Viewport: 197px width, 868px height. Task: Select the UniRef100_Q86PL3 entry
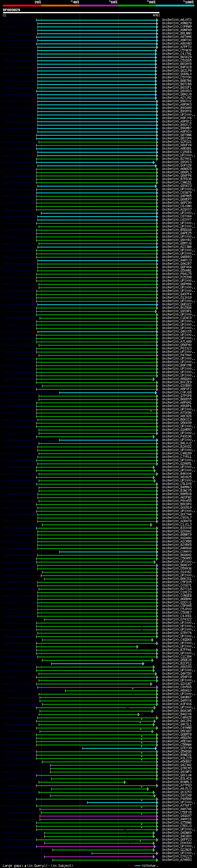pyautogui.click(x=176, y=172)
